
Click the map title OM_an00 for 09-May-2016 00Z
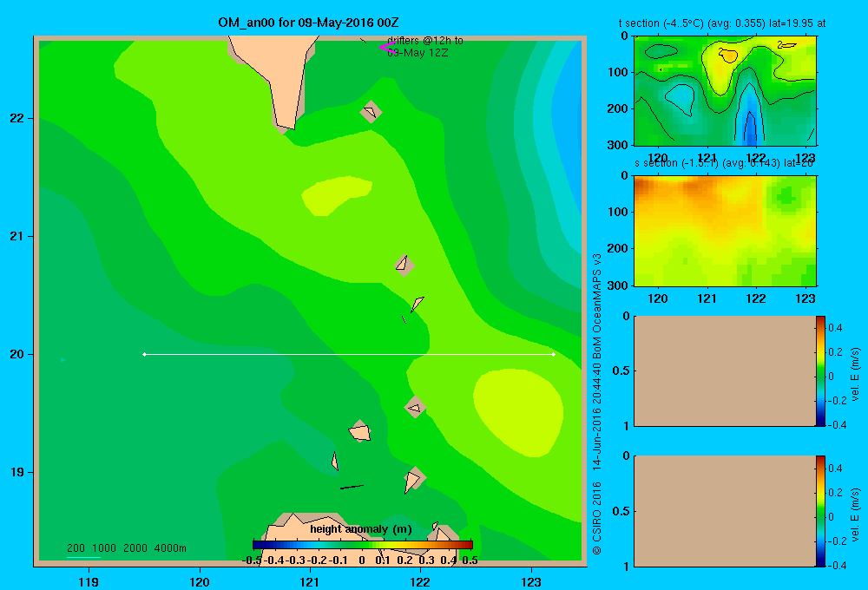point(308,23)
